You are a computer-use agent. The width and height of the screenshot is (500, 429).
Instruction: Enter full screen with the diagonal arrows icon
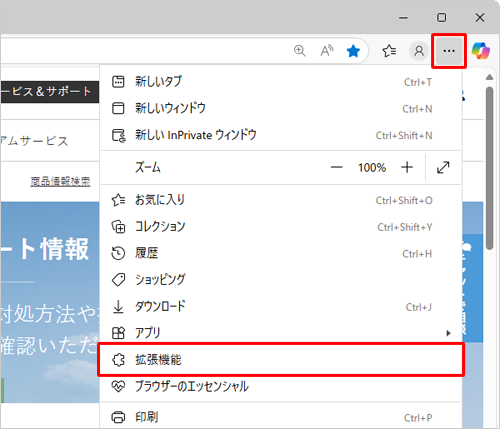[443, 167]
